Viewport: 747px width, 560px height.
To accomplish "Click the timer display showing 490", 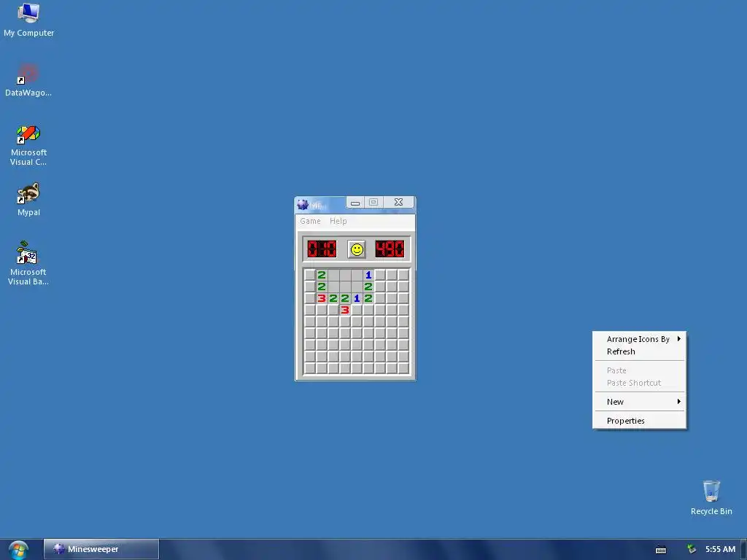I will point(390,249).
